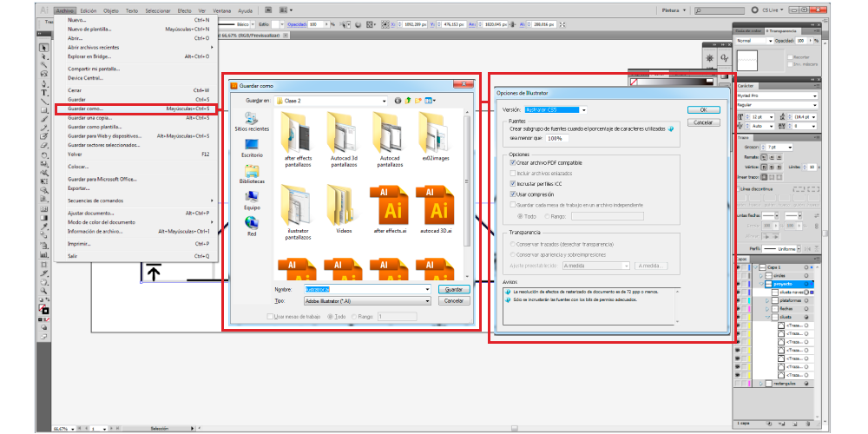This screenshot has height=434, width=868.
Task: Click the Ai application logo
Action: pos(44,10)
